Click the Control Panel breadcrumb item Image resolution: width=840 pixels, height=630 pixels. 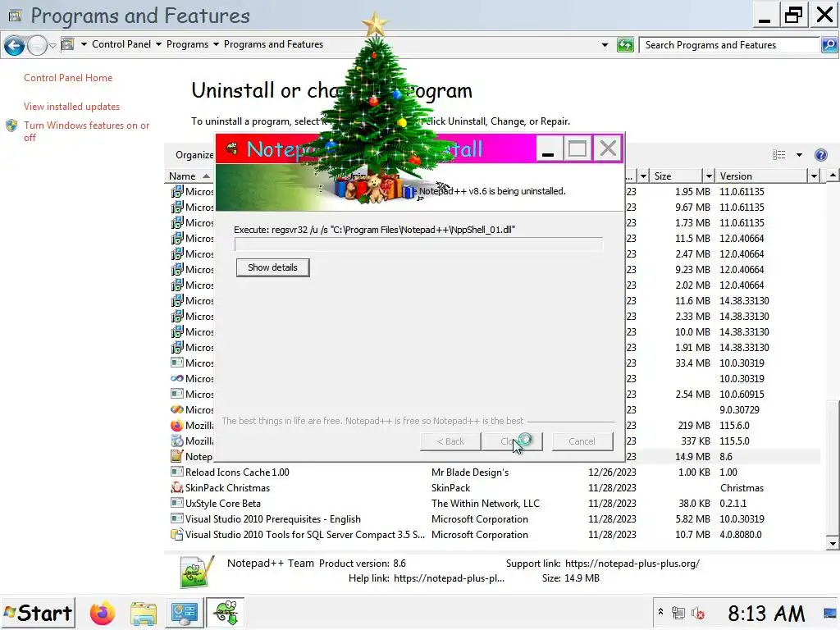[x=121, y=44]
